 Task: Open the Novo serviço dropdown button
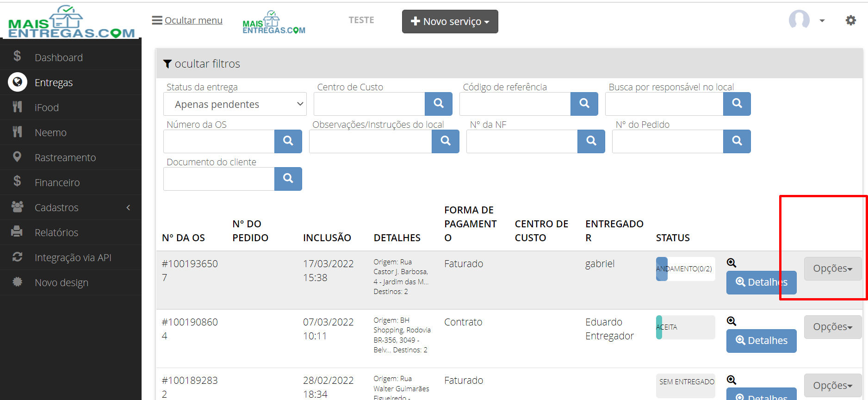(x=450, y=22)
